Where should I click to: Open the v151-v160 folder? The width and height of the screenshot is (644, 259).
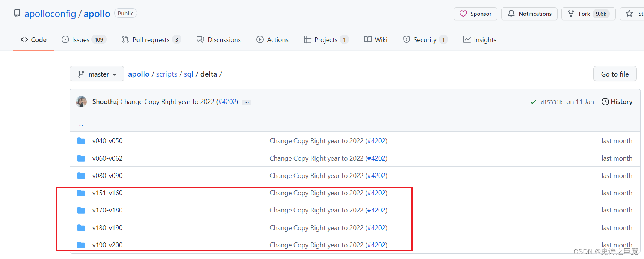click(107, 193)
